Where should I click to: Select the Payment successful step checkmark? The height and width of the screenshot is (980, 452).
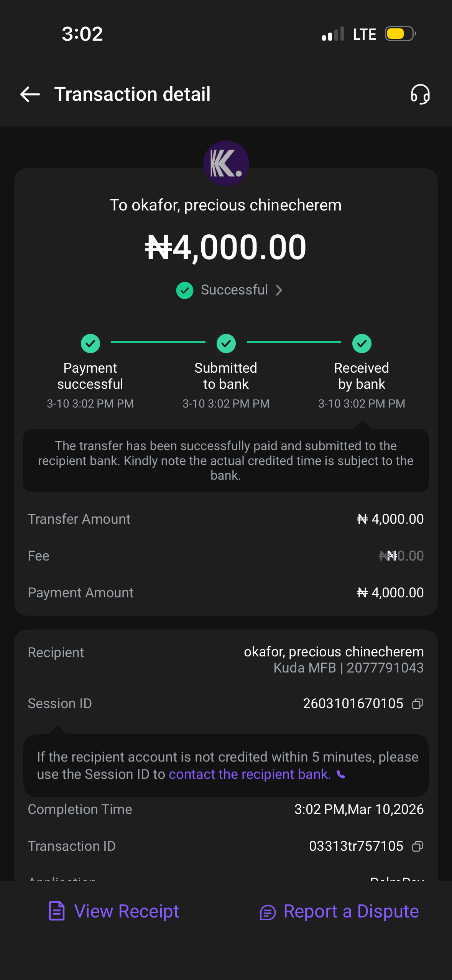coord(90,343)
